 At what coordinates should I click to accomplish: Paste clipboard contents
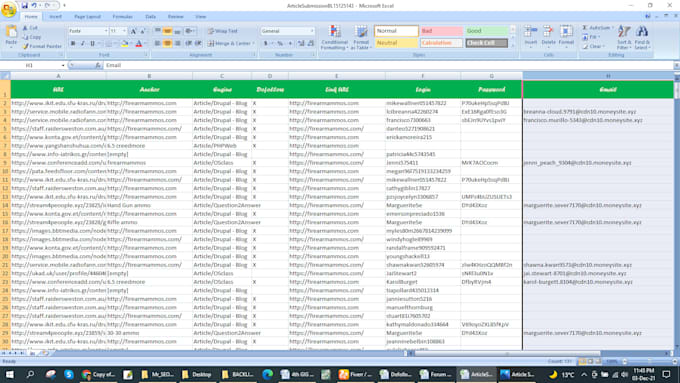tap(11, 36)
